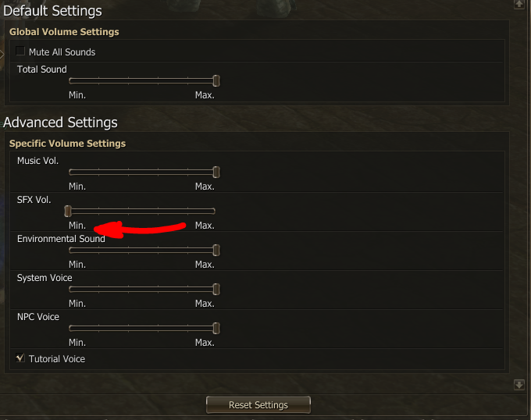Click the middle of System Voice track

pyautogui.click(x=142, y=290)
